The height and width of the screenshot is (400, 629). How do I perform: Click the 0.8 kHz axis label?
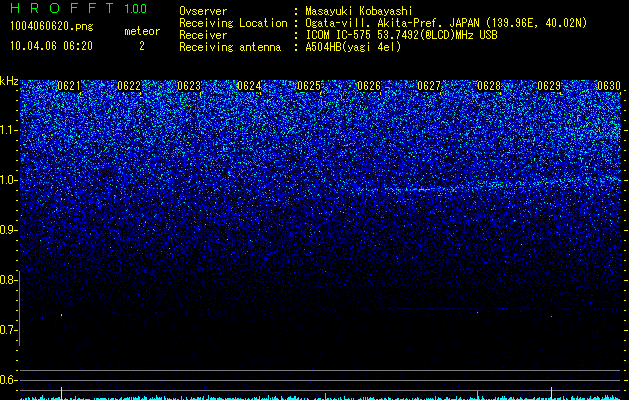point(8,280)
